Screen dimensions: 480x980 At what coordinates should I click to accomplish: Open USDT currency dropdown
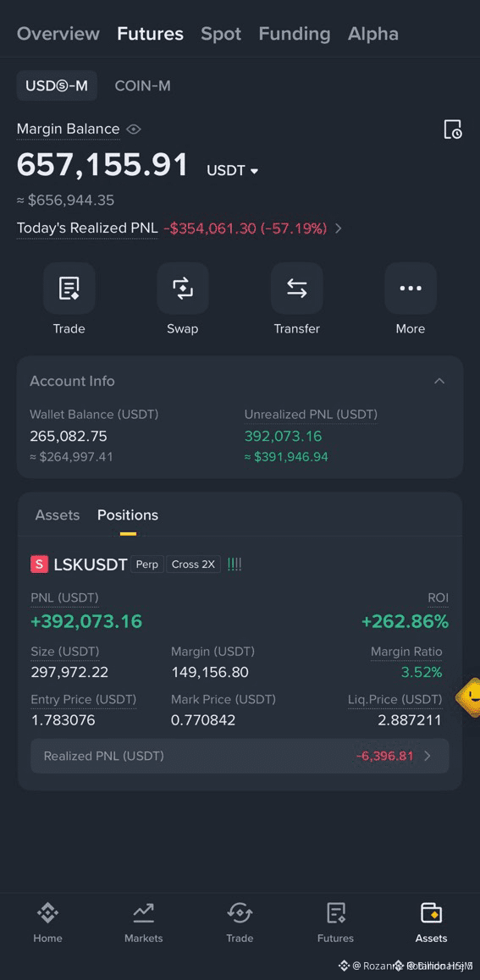(x=233, y=170)
